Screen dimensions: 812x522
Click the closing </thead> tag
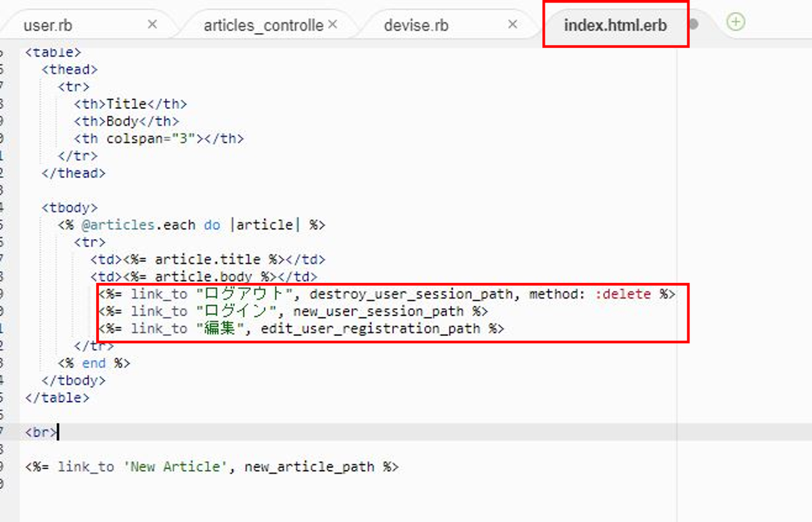tap(74, 173)
